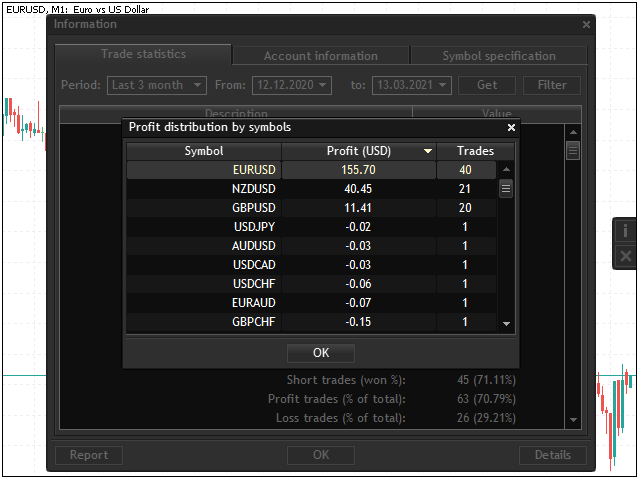Click the Short trades (won %) row
Image resolution: width=640 pixels, height=480 pixels.
[312, 380]
